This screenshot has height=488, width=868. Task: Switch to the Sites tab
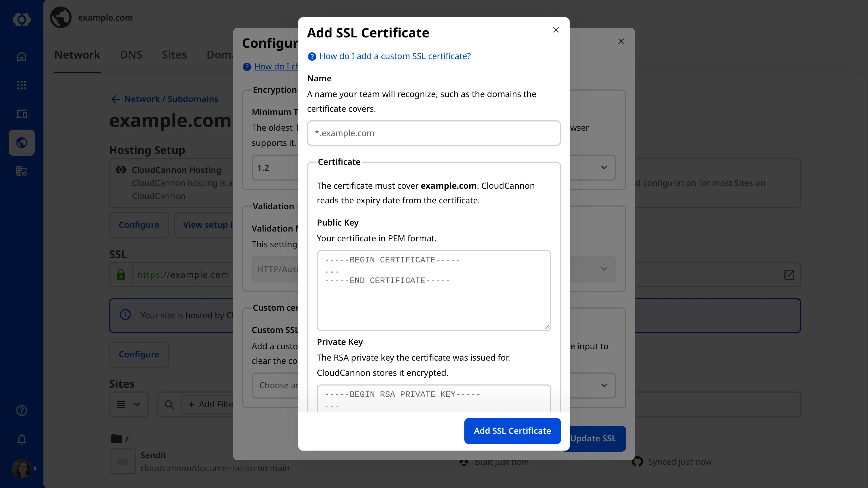coord(174,55)
